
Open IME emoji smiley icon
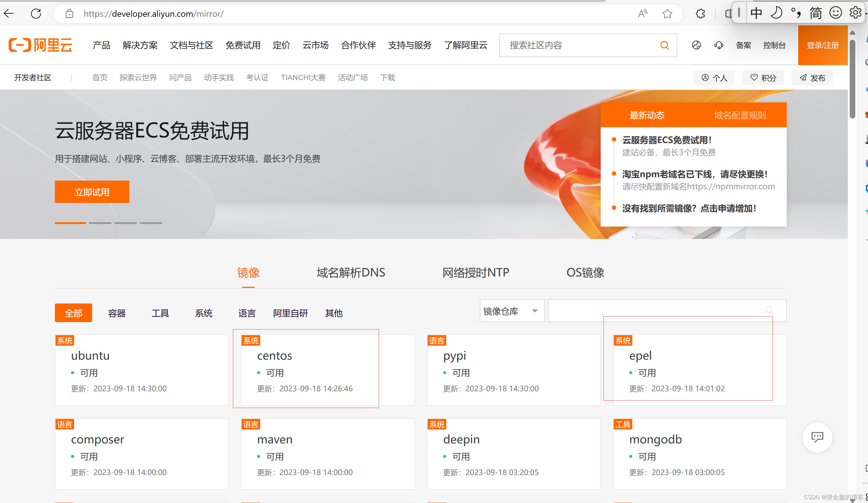[836, 13]
